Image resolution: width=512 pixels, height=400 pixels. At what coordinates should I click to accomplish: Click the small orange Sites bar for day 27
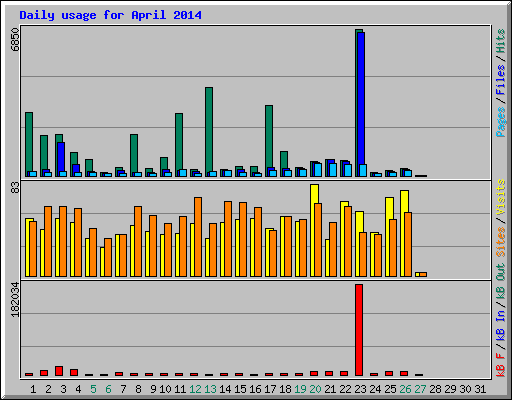[x=423, y=274]
